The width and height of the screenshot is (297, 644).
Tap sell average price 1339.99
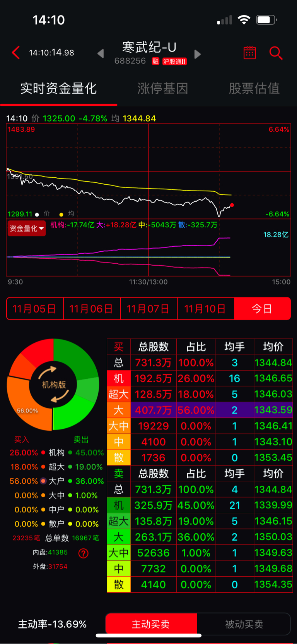pyautogui.click(x=273, y=505)
